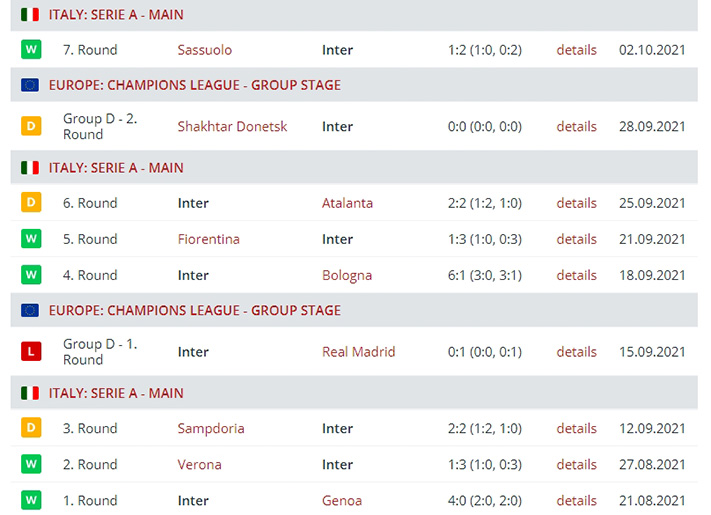Screen dimensions: 711x515
Task: Click the yellow D badge for Shakhtar Donetsk match
Action: (31, 126)
